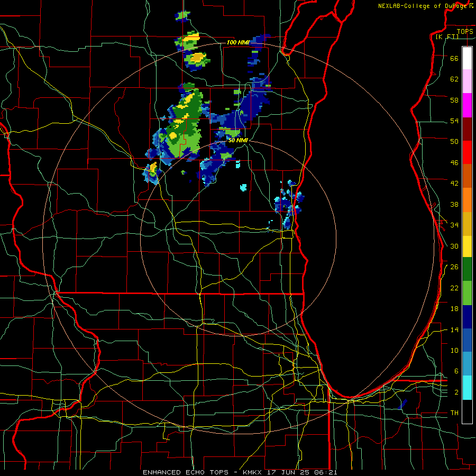Click the TOPS legend title
Viewport: 476px width, 476px height.
pos(465,31)
